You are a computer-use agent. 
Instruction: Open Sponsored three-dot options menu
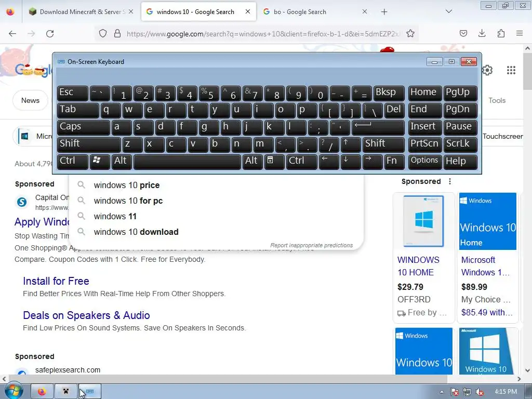coord(450,181)
